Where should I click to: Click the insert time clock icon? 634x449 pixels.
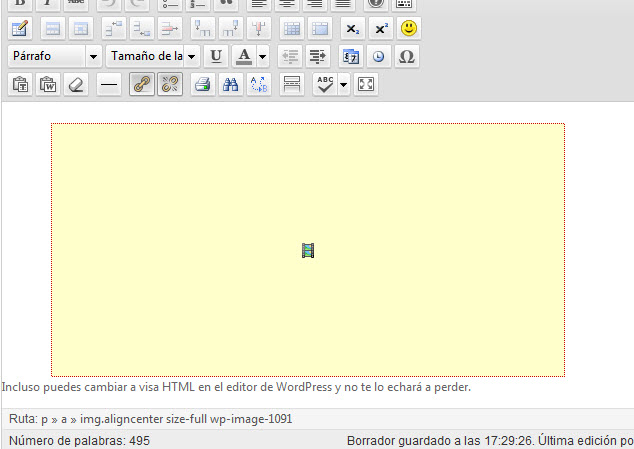378,56
